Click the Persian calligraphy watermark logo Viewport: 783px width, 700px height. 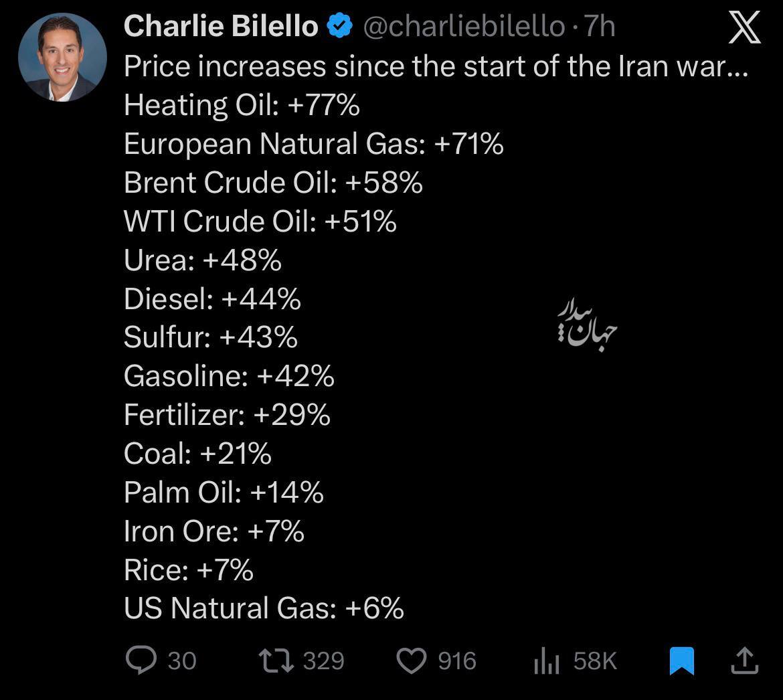point(586,326)
